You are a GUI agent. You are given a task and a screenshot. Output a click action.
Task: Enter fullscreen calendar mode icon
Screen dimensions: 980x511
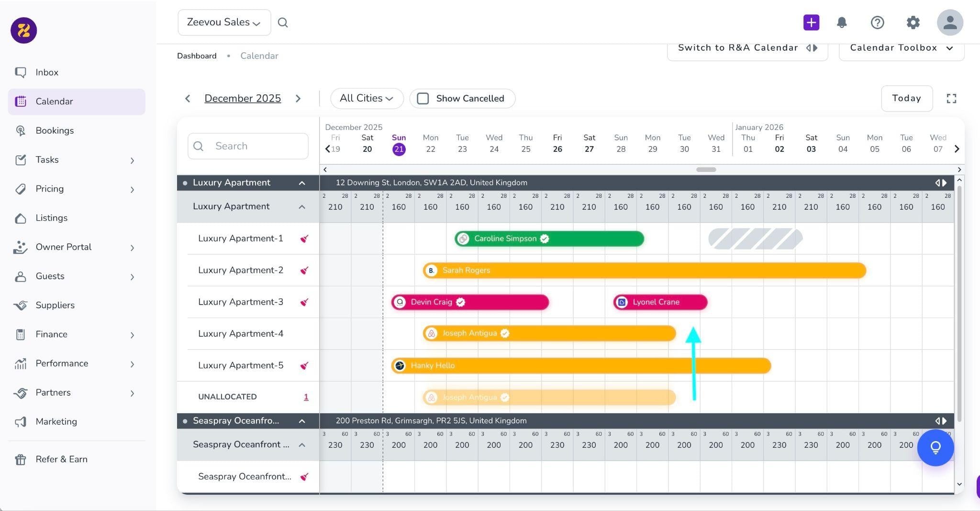pyautogui.click(x=951, y=99)
